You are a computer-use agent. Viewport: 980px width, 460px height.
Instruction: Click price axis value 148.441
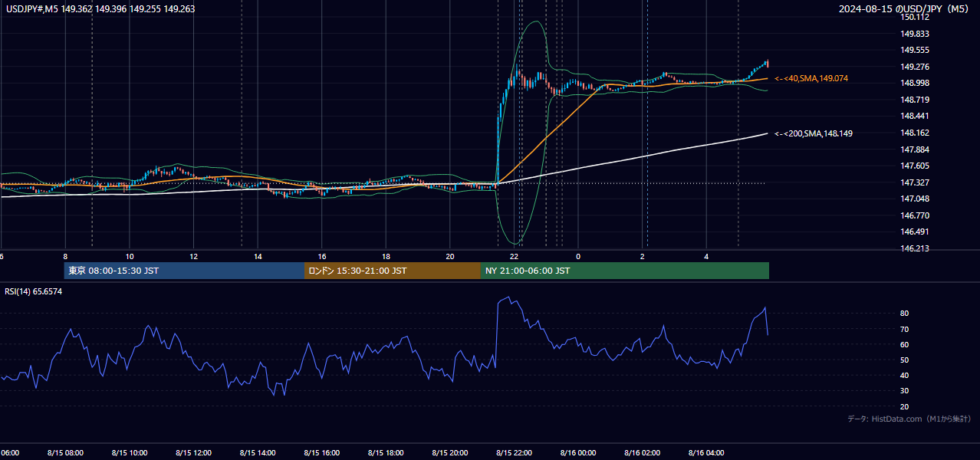[916, 116]
